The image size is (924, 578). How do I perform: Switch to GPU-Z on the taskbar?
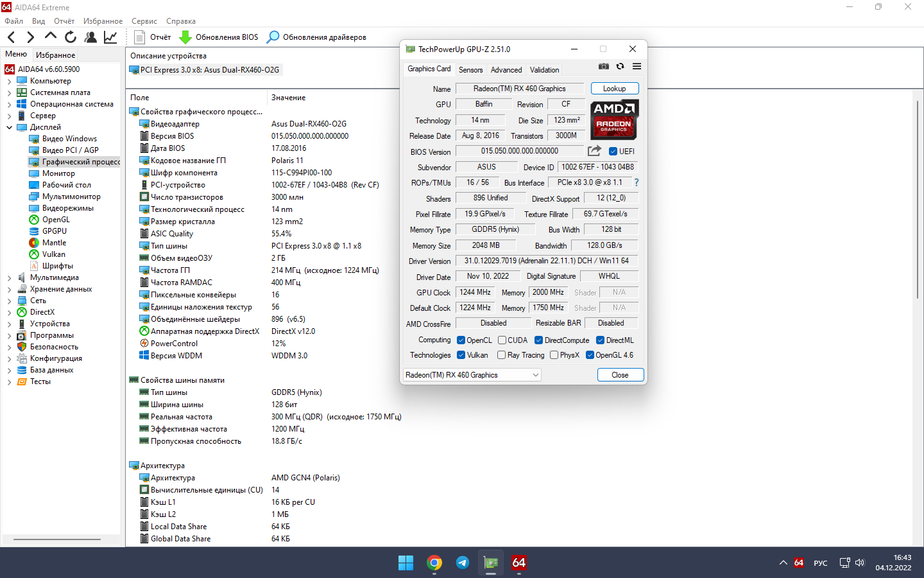[x=491, y=563]
